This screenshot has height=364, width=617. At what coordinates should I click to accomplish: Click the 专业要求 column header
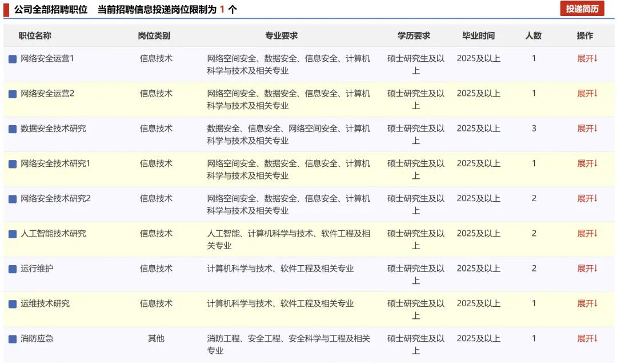coord(281,35)
